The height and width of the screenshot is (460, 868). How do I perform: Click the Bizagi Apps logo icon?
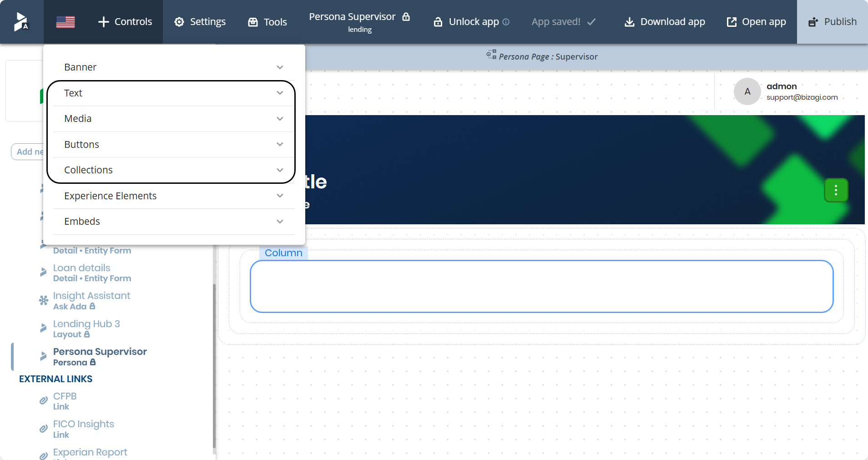[x=21, y=21]
